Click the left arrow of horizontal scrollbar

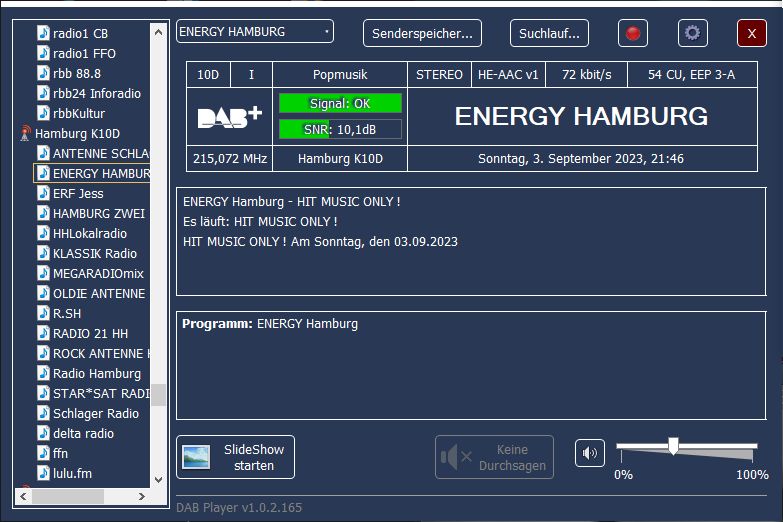click(x=23, y=497)
